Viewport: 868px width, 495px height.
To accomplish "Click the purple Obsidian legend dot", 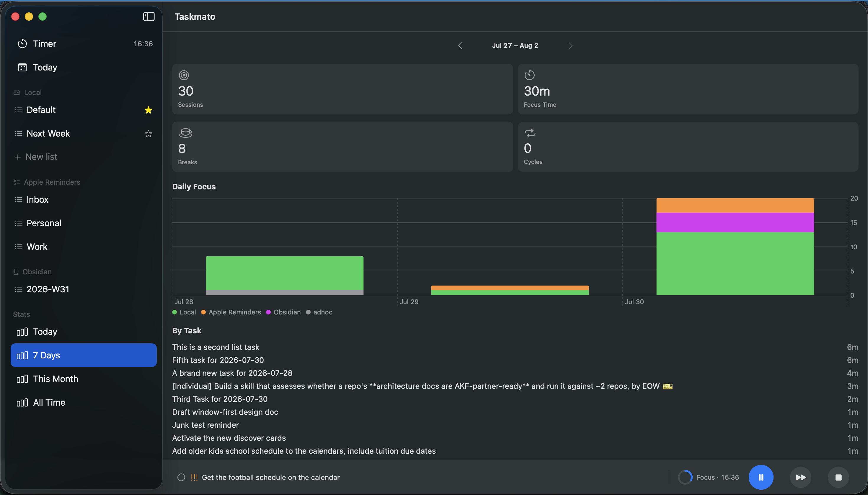I will (268, 312).
